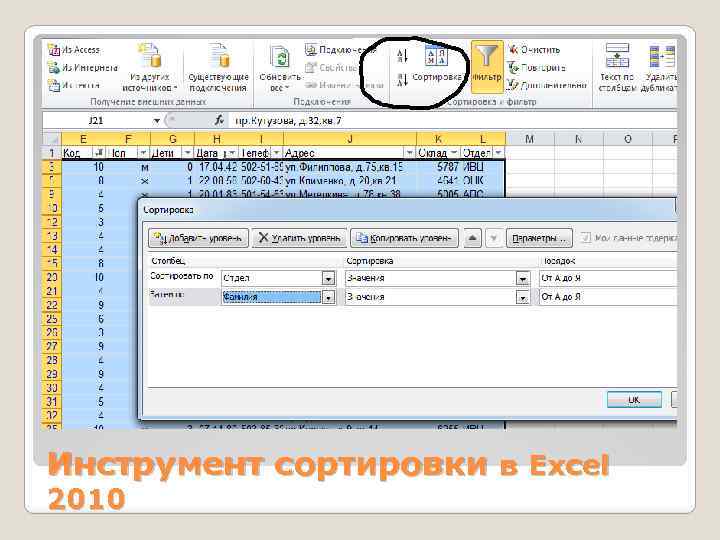Click Из Интернета data source icon

[54, 68]
